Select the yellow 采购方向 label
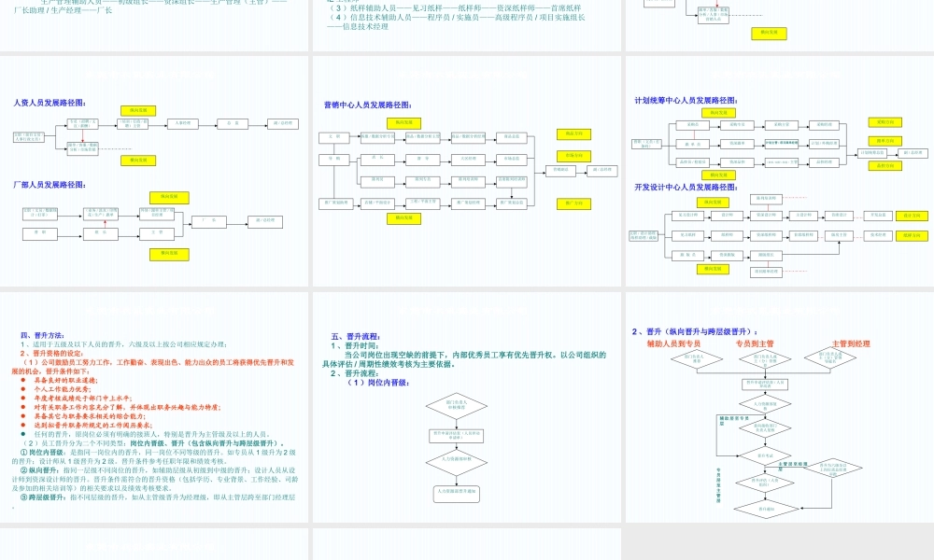 (x=885, y=122)
